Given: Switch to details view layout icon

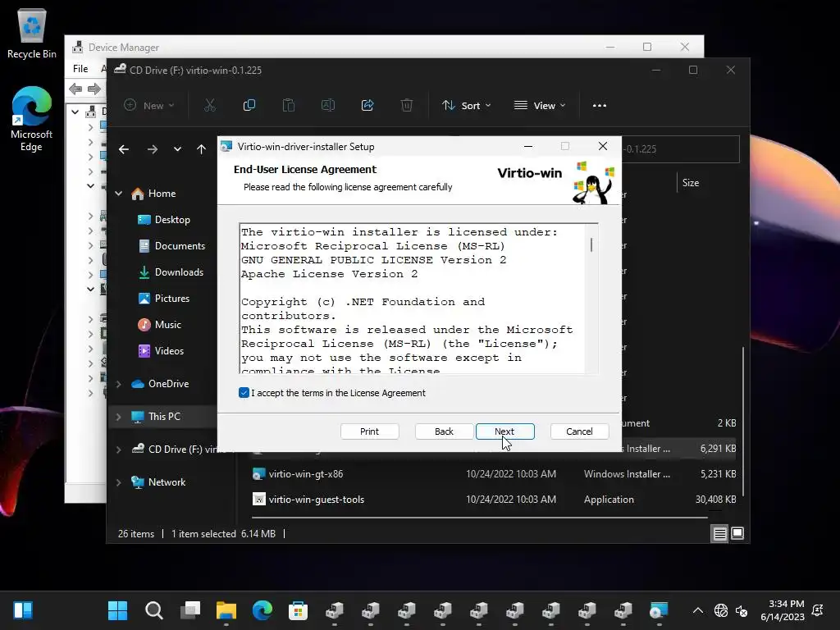Looking at the screenshot, I should [719, 533].
